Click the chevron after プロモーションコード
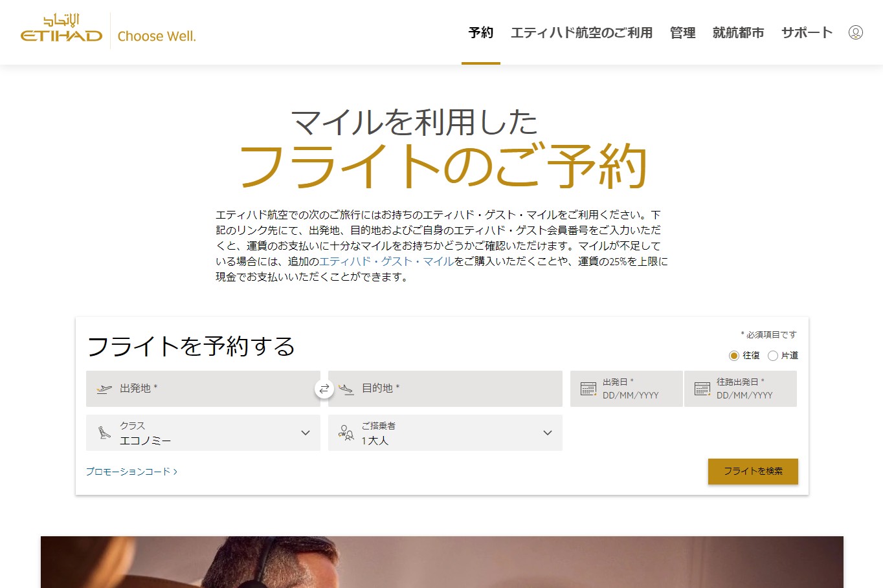Screen dimensions: 883x588 [x=175, y=472]
